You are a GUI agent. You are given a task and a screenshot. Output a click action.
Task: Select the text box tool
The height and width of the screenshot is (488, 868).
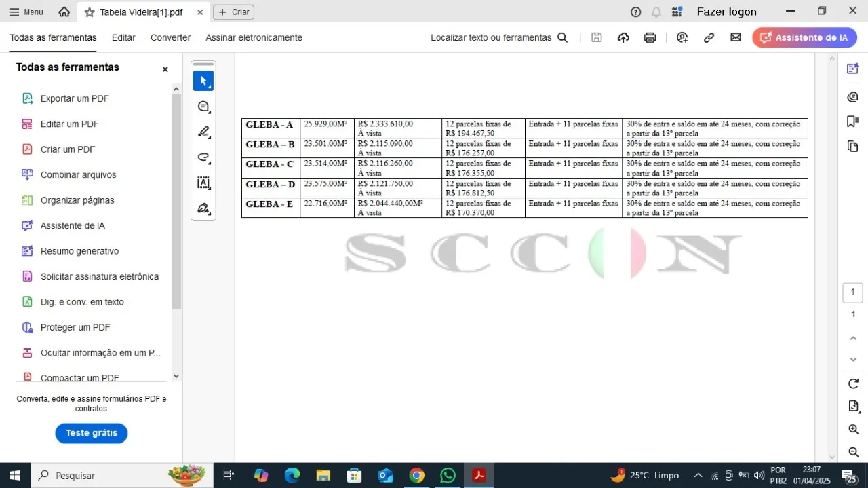click(x=203, y=183)
